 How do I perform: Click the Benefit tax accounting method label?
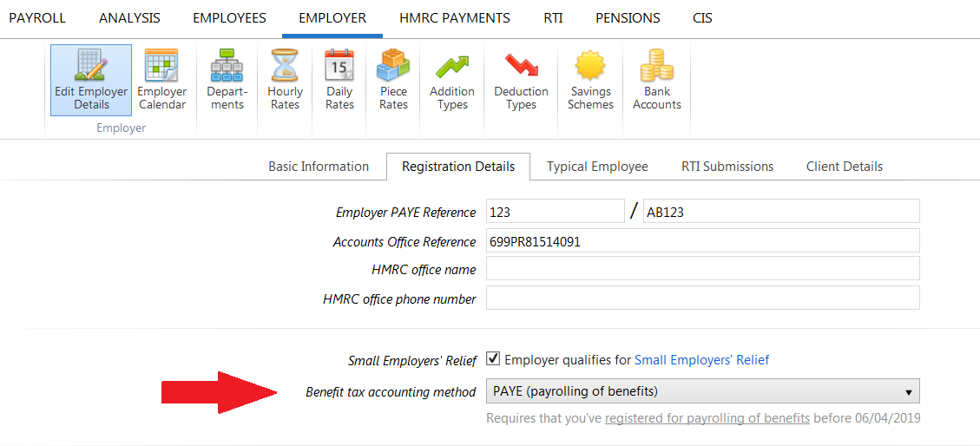(391, 392)
